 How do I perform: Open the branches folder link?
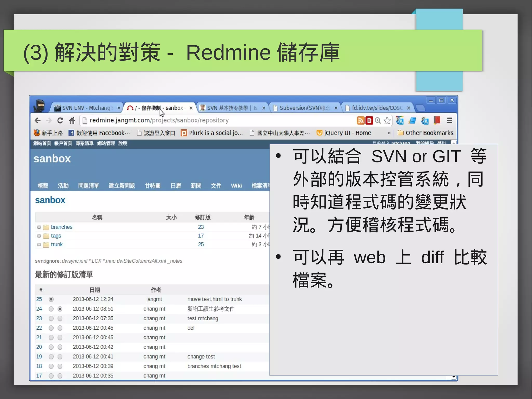(x=62, y=227)
